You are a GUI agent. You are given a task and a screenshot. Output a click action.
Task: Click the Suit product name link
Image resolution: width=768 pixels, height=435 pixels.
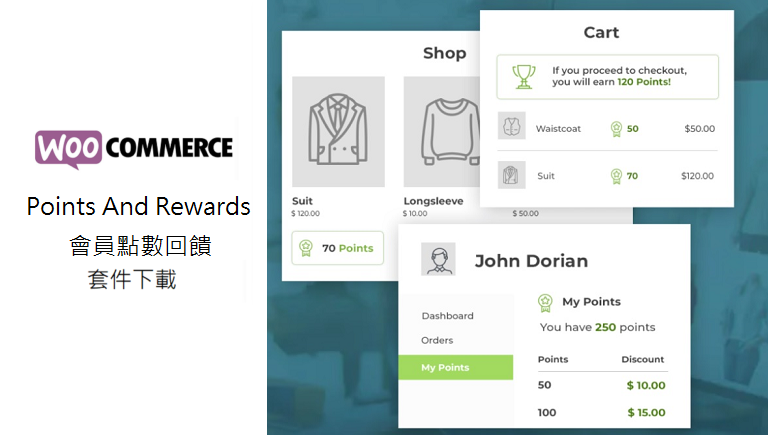(x=302, y=201)
